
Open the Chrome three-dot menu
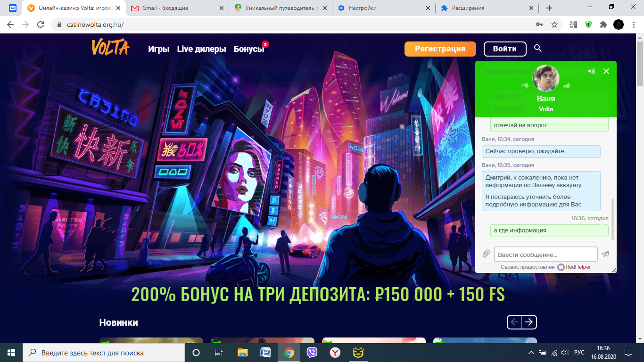click(634, 25)
